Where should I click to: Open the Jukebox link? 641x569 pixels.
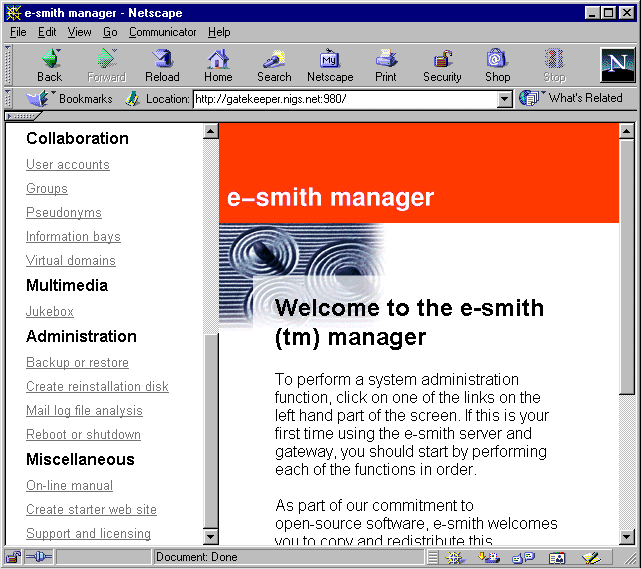pos(49,311)
